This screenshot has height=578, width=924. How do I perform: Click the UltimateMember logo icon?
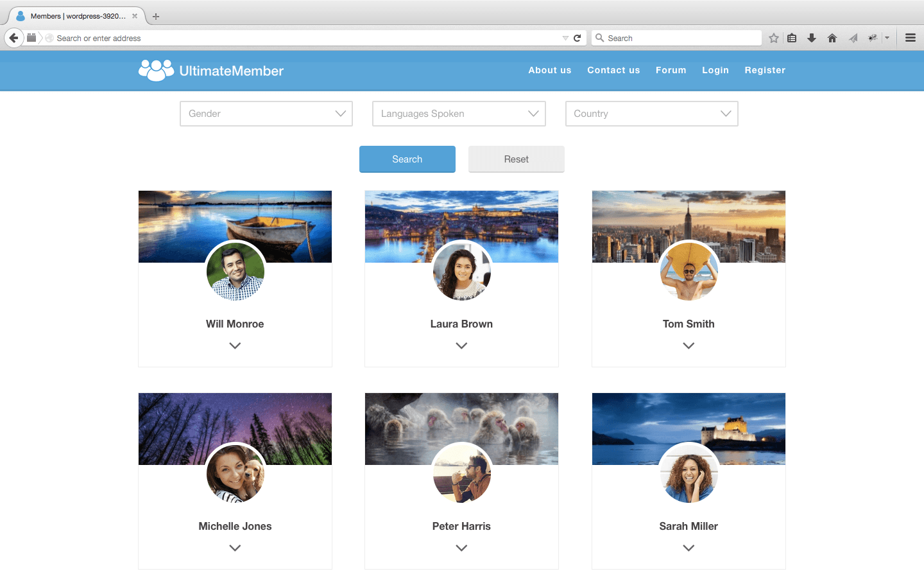tap(155, 70)
